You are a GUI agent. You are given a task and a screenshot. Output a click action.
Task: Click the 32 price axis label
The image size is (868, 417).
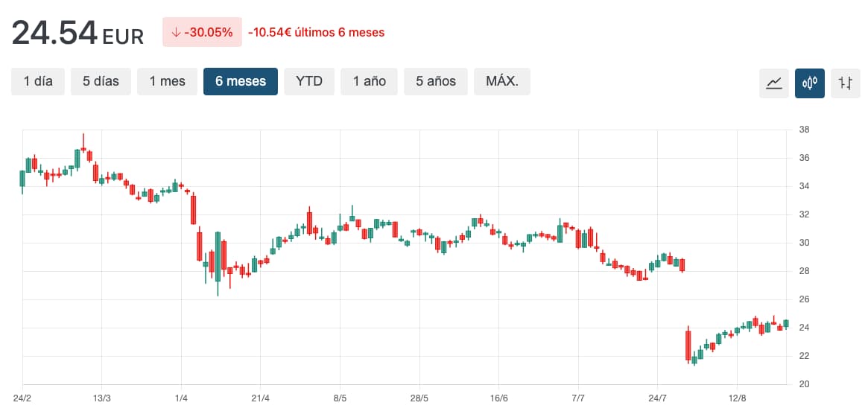pos(805,214)
